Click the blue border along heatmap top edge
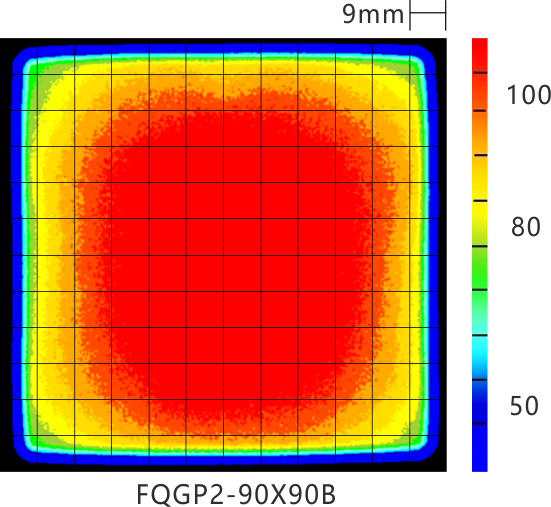The width and height of the screenshot is (551, 507). pyautogui.click(x=223, y=48)
